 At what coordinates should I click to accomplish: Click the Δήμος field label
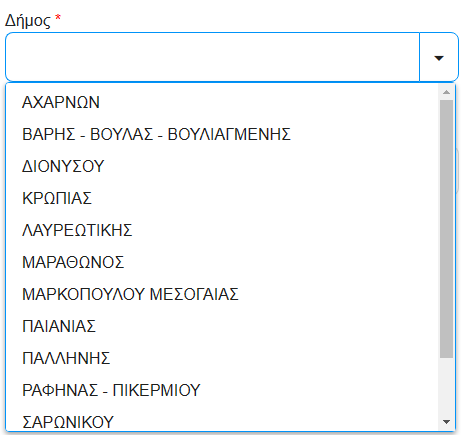[x=28, y=21]
